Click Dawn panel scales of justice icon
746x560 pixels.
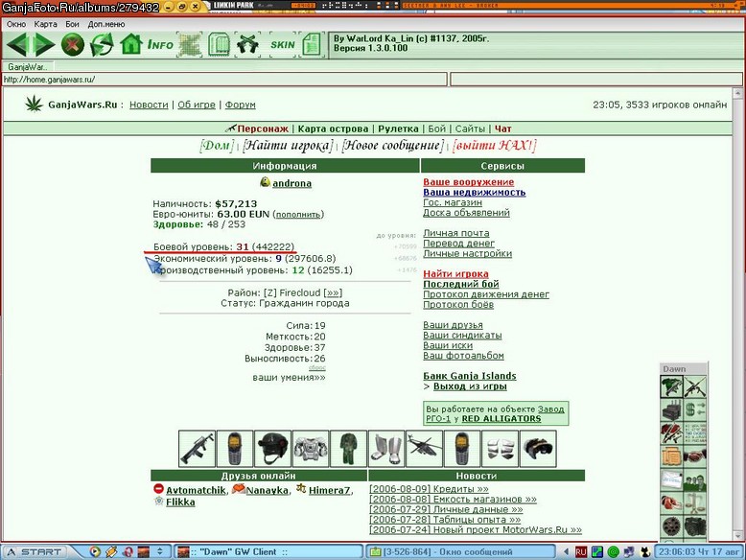[694, 502]
